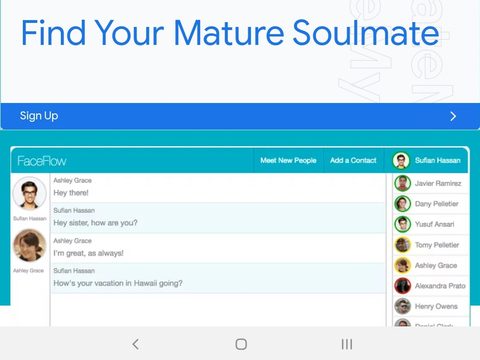Click the FaceFlow logo
This screenshot has width=480, height=360.
(x=42, y=161)
